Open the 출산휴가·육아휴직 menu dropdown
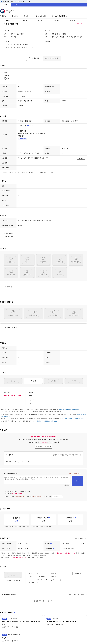The image size is (87, 644). [60, 16]
